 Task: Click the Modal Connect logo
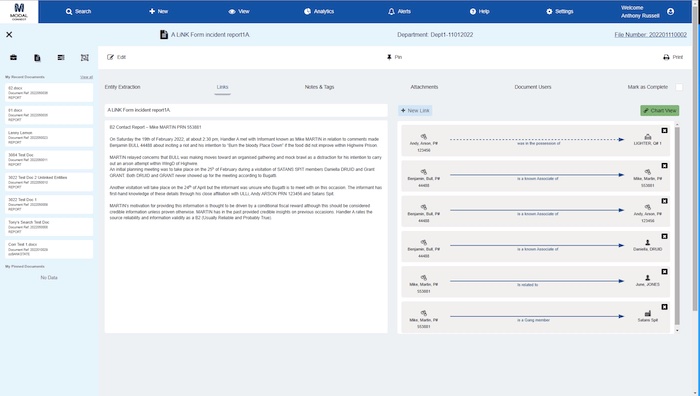pos(19,12)
